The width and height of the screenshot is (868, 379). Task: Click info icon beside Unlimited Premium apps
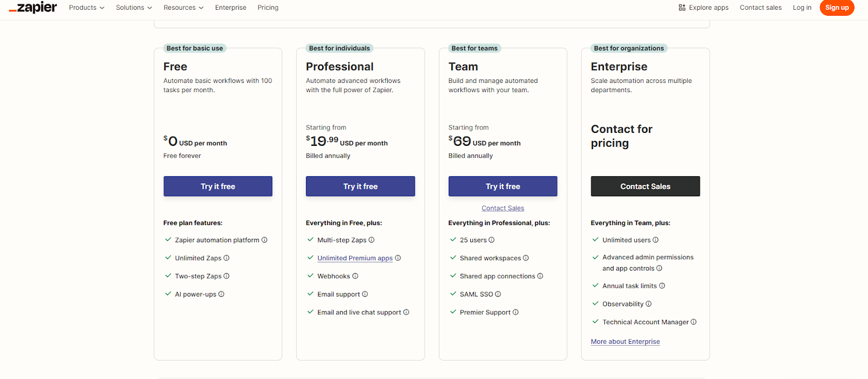(x=398, y=258)
